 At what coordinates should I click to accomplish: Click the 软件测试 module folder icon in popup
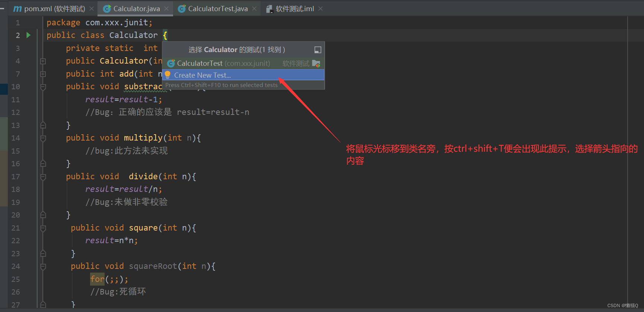316,64
